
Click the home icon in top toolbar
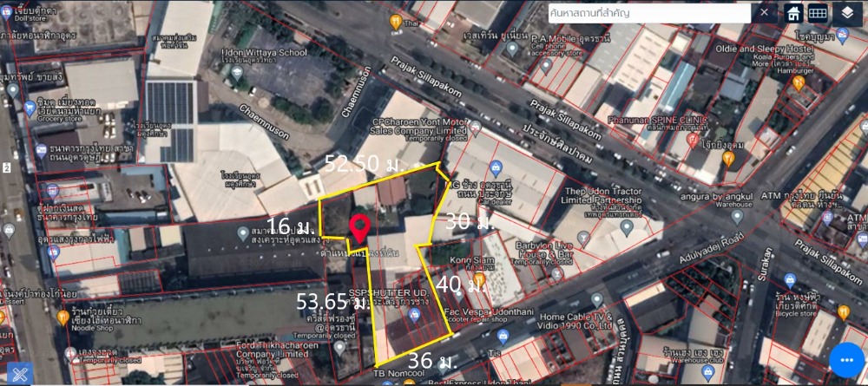point(792,13)
